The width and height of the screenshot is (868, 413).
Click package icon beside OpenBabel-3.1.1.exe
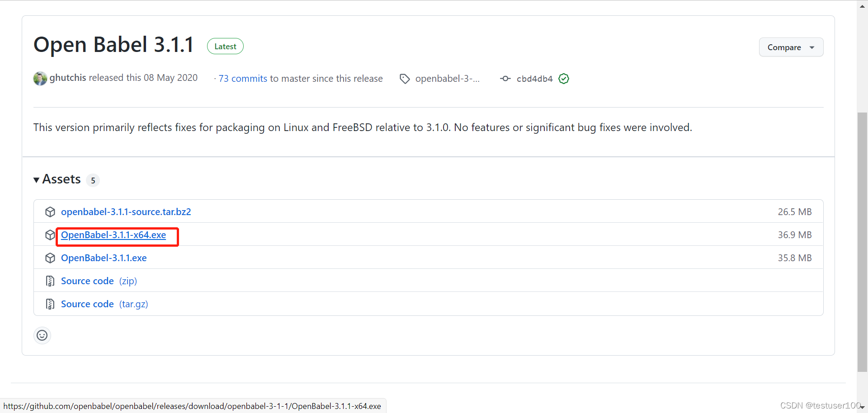pyautogui.click(x=50, y=258)
